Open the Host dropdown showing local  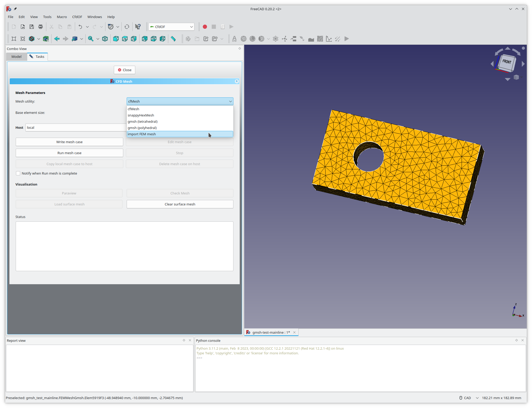(x=75, y=127)
